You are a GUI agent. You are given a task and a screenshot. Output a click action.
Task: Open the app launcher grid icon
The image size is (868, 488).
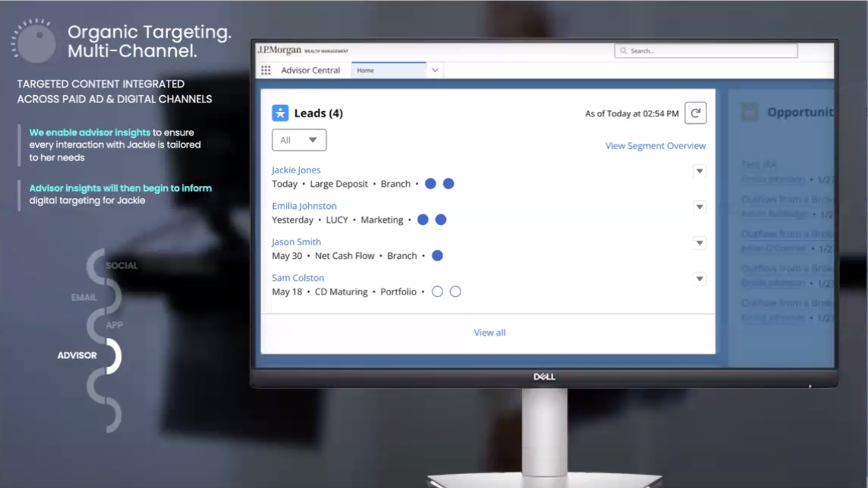(266, 71)
